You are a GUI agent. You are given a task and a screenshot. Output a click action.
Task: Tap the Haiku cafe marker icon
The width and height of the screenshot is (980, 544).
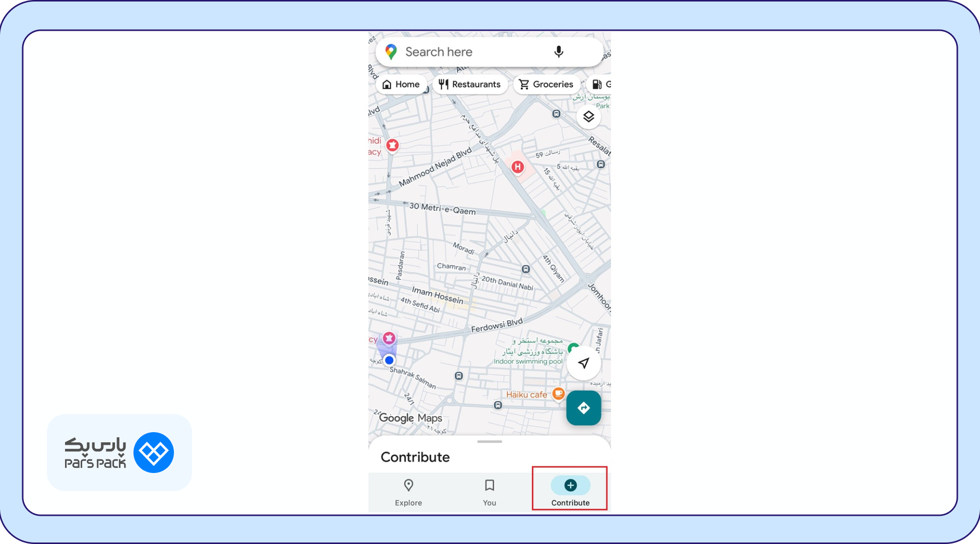pyautogui.click(x=559, y=393)
